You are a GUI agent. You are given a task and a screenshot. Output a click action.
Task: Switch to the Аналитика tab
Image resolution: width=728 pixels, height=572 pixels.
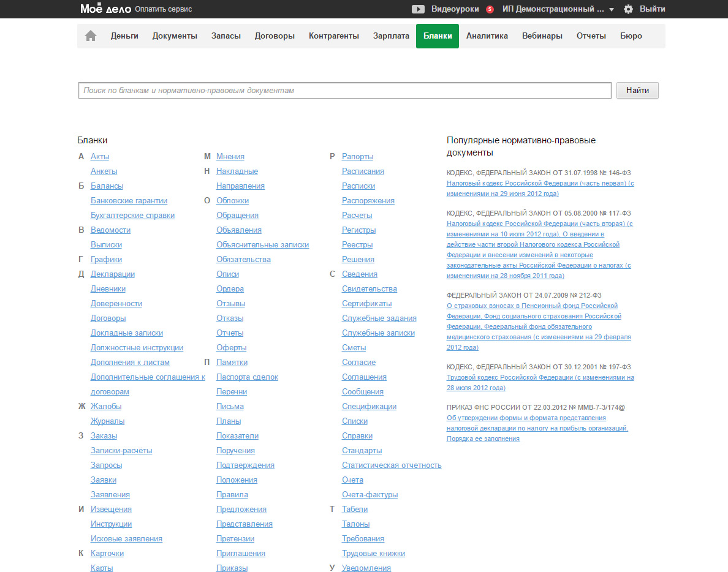487,36
